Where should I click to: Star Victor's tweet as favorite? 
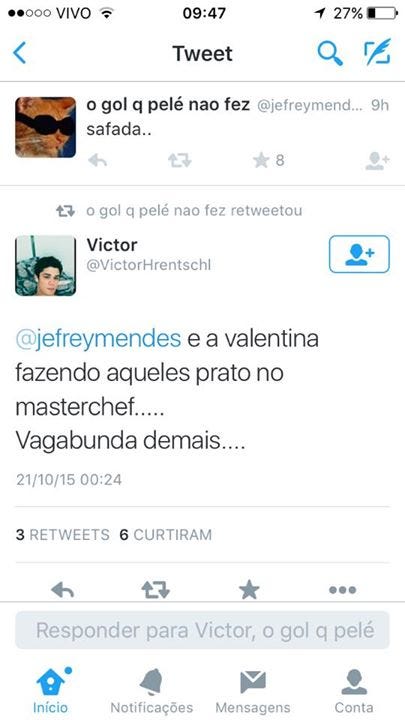point(249,590)
